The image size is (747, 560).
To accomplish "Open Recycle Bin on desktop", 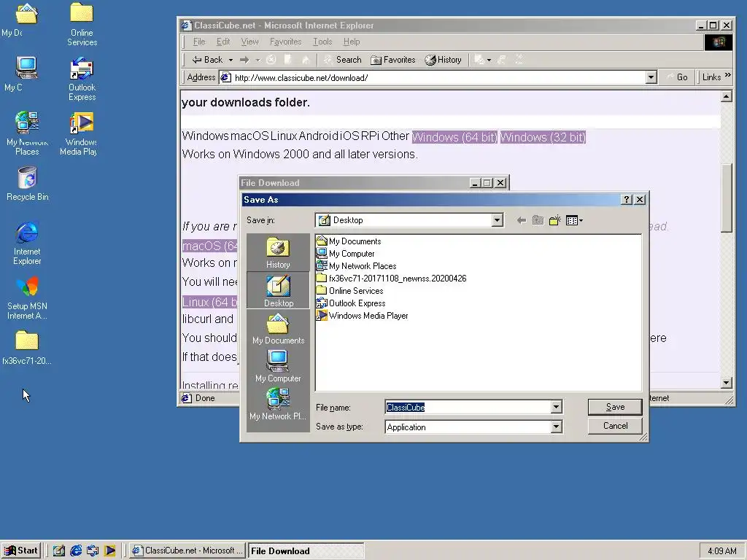I will click(27, 184).
